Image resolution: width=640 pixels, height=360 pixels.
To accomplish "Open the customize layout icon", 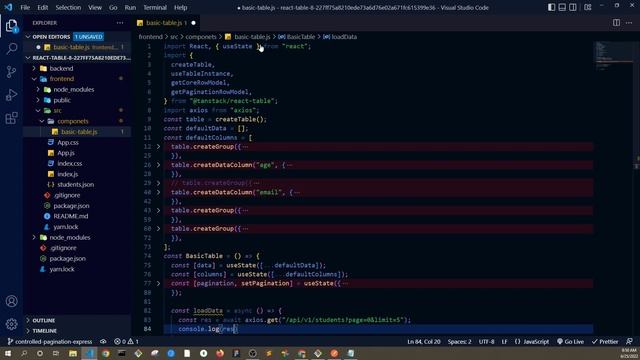I will coord(588,7).
